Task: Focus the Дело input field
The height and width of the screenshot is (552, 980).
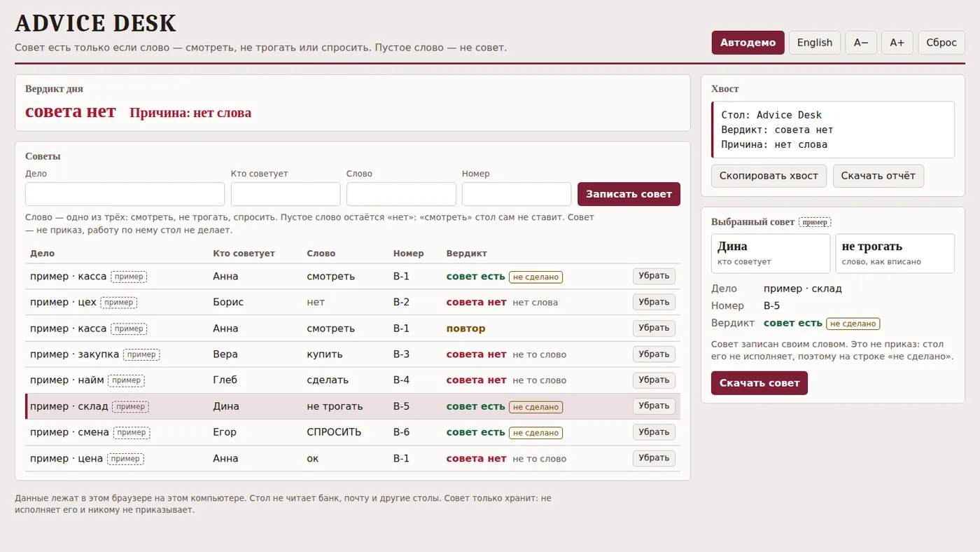Action: click(x=125, y=194)
